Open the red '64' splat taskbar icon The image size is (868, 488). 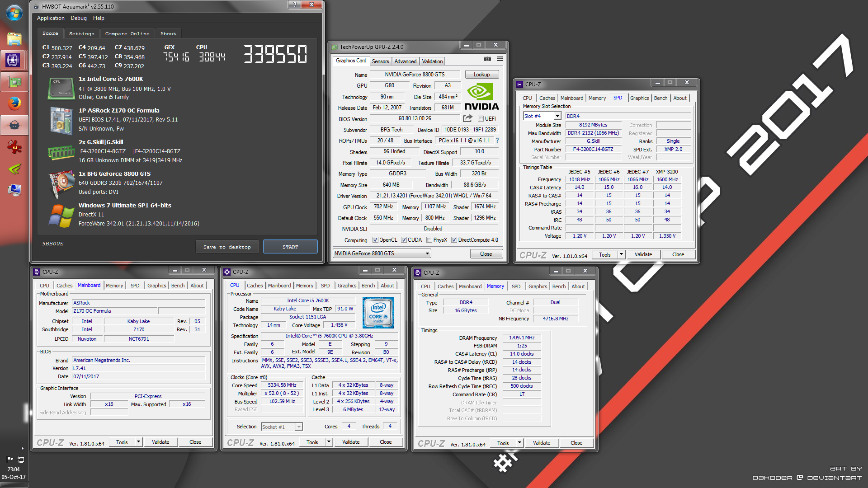pos(14,146)
